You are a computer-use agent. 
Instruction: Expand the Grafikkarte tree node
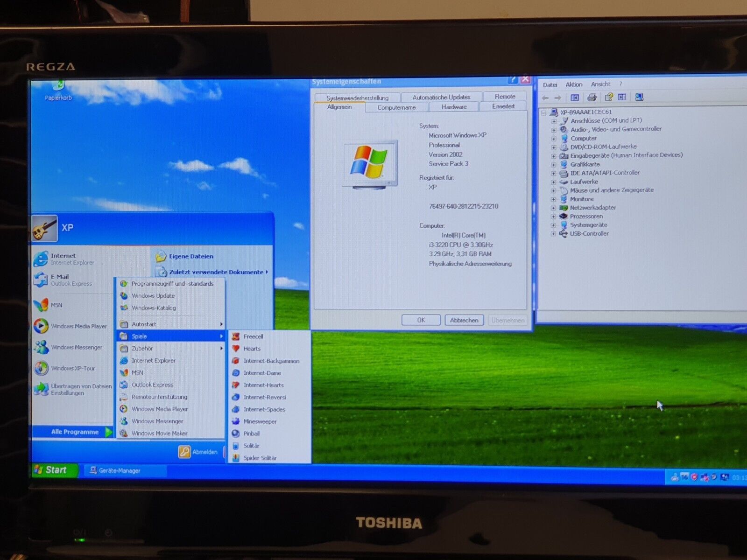[554, 164]
